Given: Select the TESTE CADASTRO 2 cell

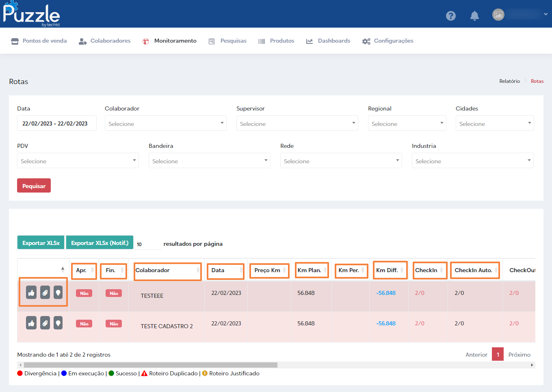Looking at the screenshot, I should pyautogui.click(x=167, y=326).
